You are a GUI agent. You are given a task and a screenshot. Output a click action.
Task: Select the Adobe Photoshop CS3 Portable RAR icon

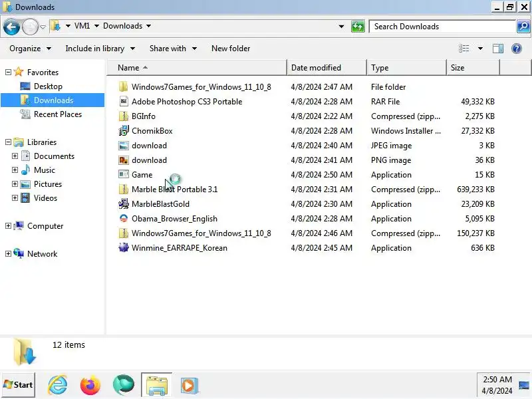pyautogui.click(x=124, y=102)
